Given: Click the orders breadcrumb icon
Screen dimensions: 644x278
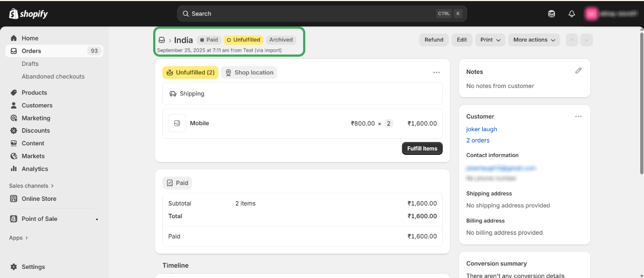Looking at the screenshot, I should pyautogui.click(x=161, y=40).
